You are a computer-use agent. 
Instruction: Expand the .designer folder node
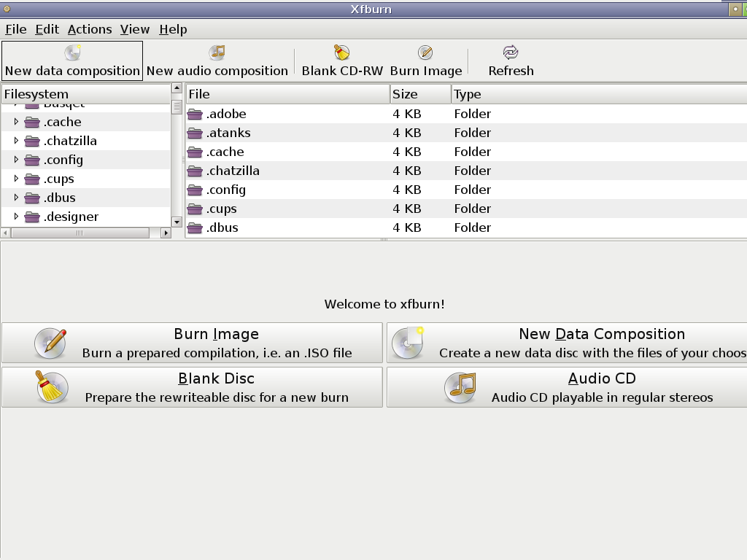pyautogui.click(x=16, y=216)
